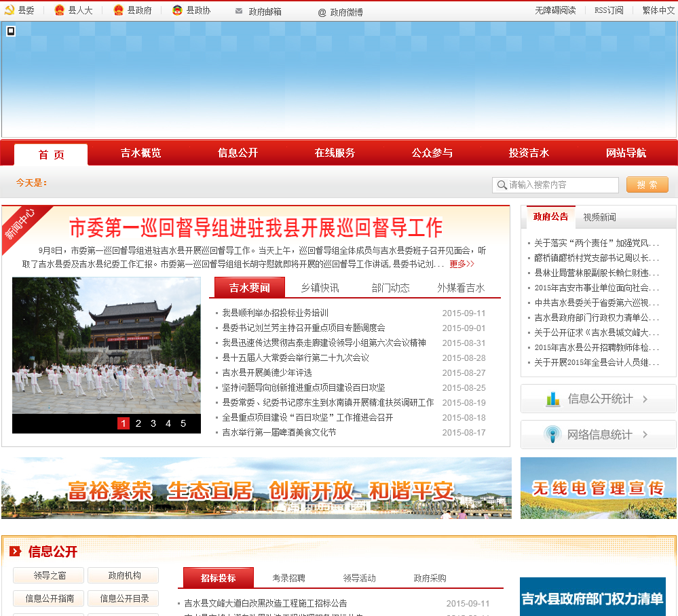The width and height of the screenshot is (678, 616).
Task: Click the 政府邮箱 envelope icon
Action: 239,11
